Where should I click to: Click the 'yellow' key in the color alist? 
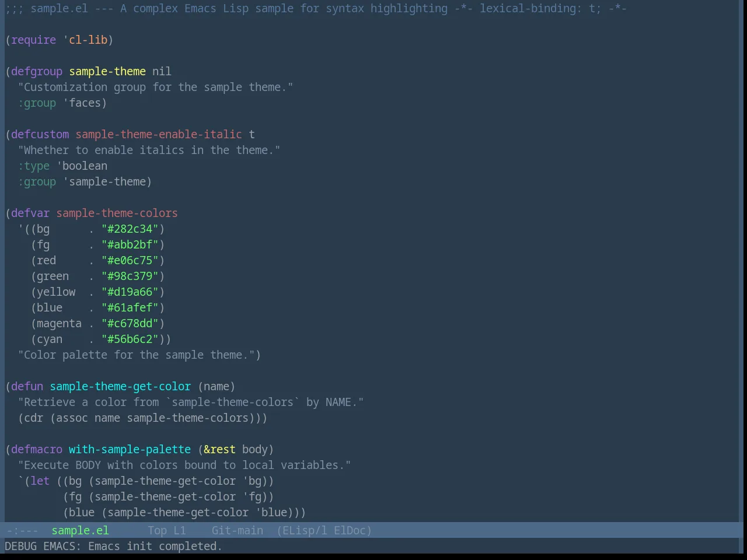coord(56,292)
